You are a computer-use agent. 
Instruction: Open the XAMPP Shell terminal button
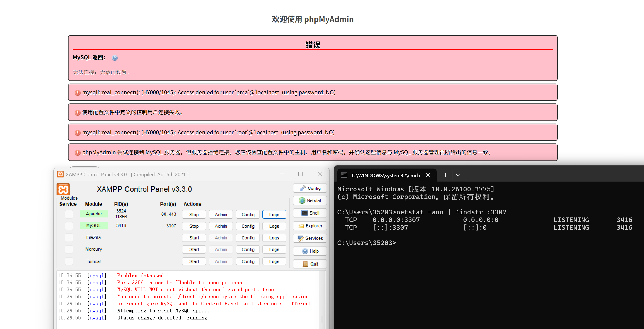click(x=310, y=213)
